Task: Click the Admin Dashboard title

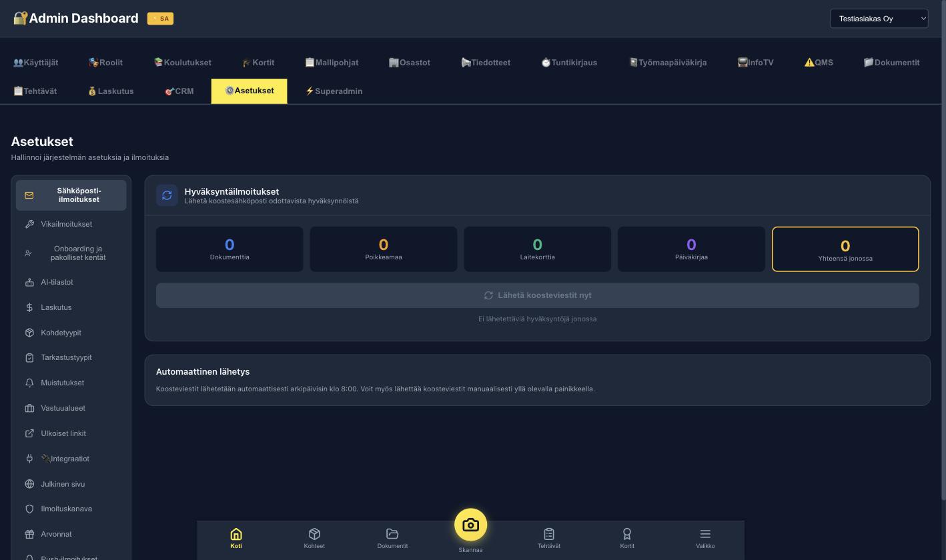Action: click(83, 18)
